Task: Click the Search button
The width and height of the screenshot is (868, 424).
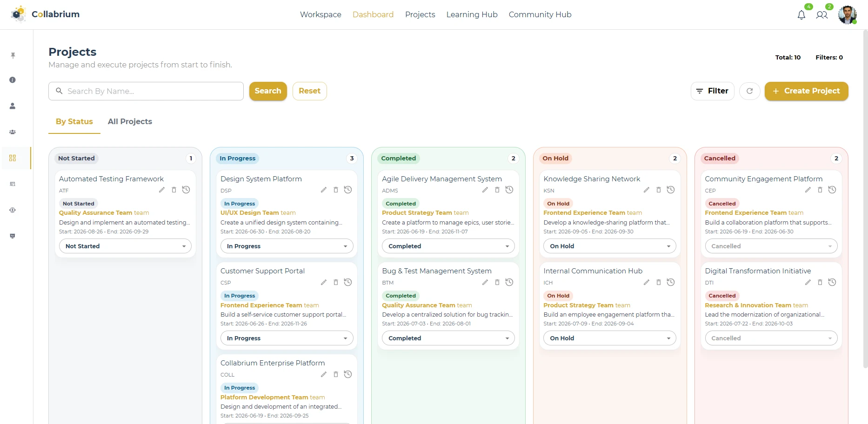Action: (268, 91)
